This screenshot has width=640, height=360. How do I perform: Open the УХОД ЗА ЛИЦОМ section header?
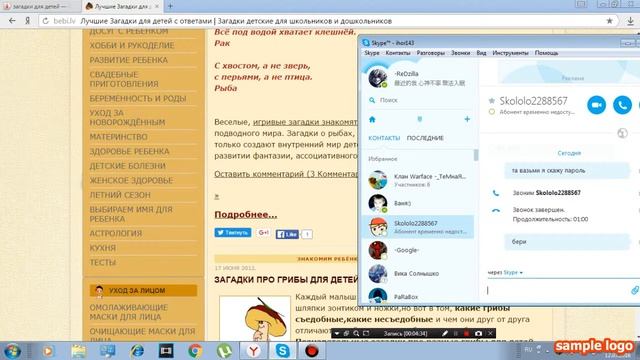pos(143,291)
